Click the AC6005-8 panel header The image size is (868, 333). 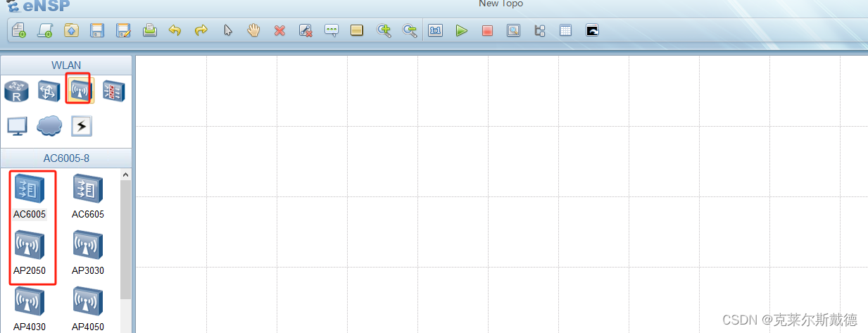point(66,158)
